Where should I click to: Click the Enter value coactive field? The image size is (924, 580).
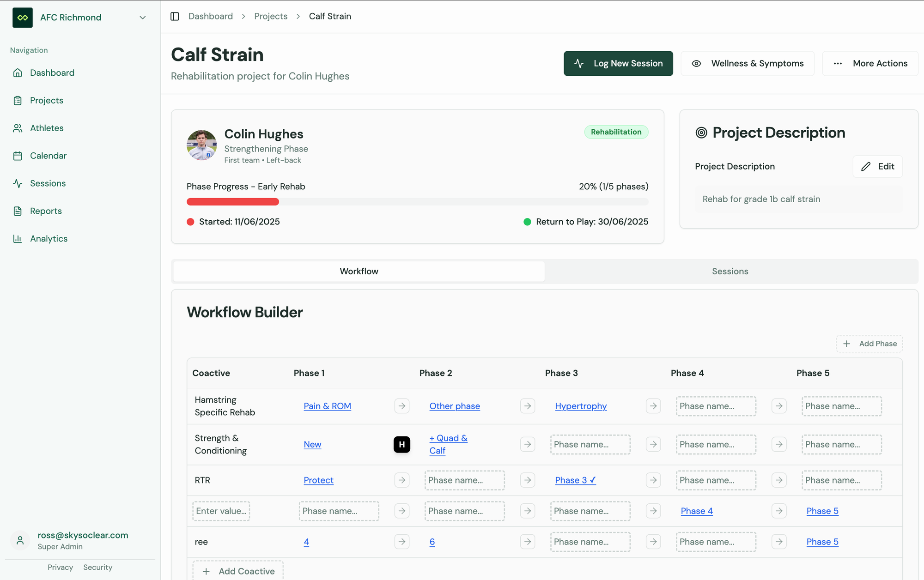point(221,511)
